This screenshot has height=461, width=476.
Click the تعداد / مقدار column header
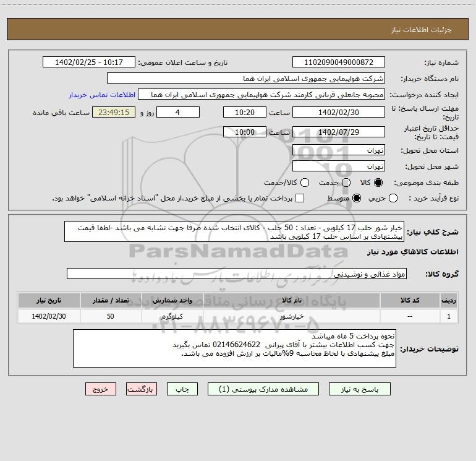click(x=111, y=300)
